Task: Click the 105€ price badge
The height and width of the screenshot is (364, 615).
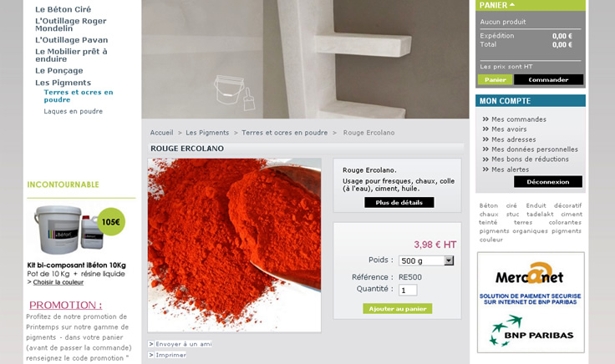Action: [111, 222]
